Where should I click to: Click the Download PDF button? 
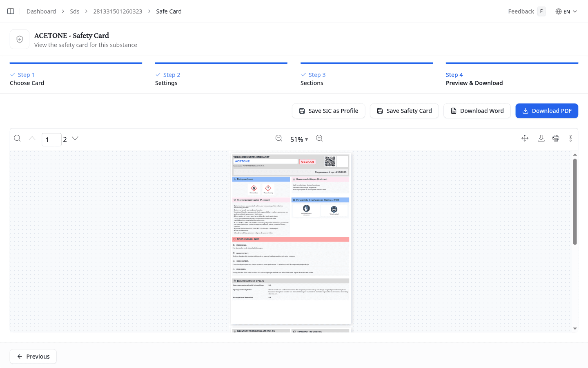[x=547, y=110]
